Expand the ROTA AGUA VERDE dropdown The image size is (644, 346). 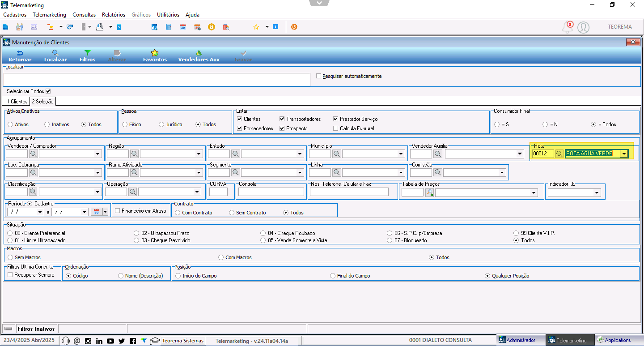pyautogui.click(x=624, y=154)
